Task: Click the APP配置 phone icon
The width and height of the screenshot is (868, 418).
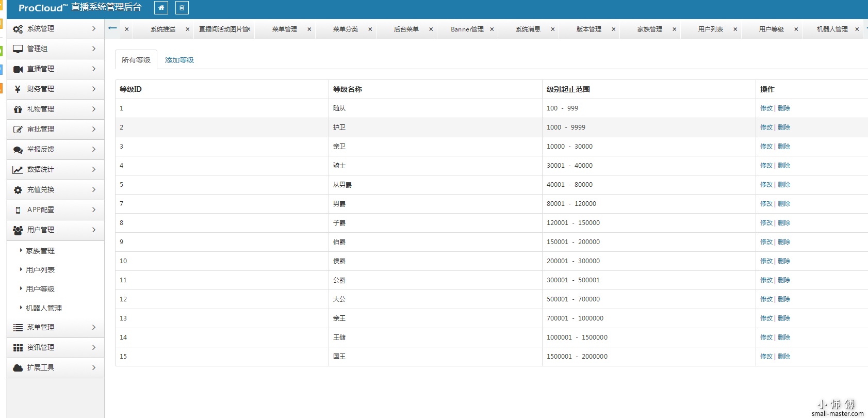Action: point(18,210)
